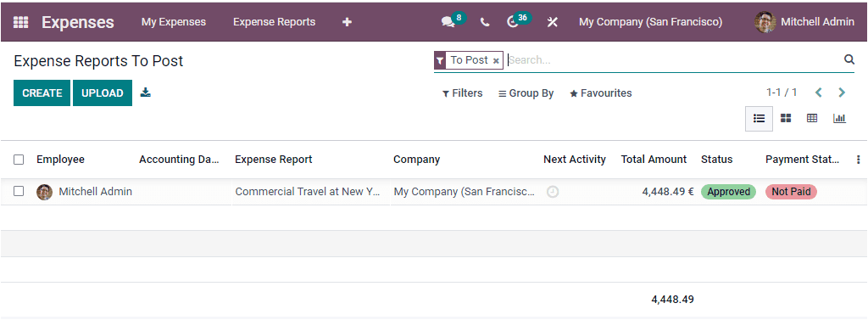Switch to list view
Screen dimensions: 868x320
point(759,118)
